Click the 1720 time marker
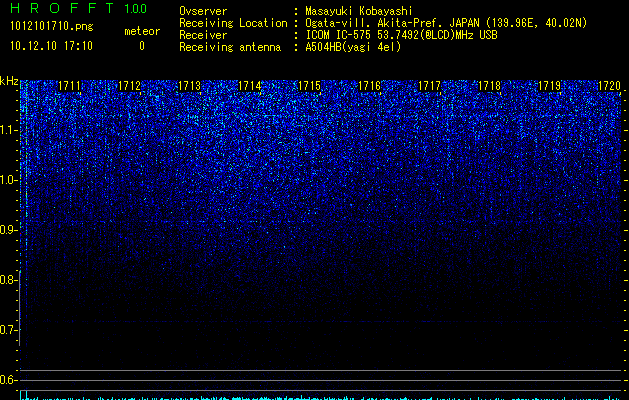 pyautogui.click(x=609, y=86)
